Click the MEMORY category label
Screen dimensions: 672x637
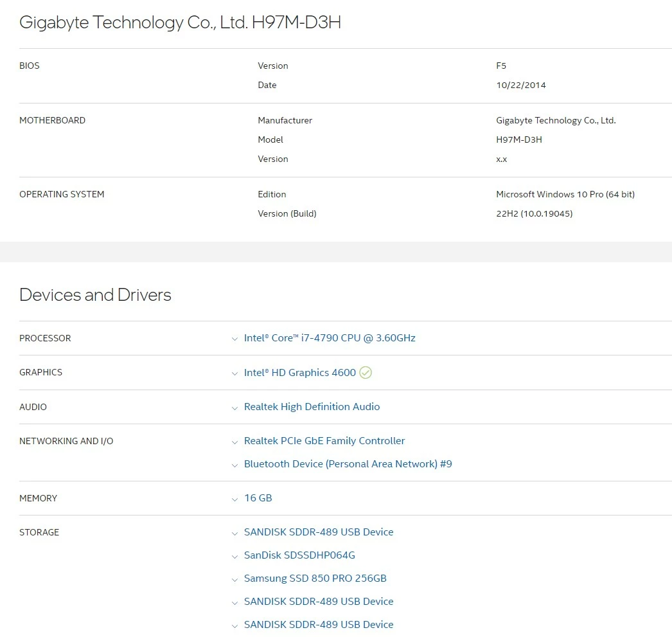[38, 498]
